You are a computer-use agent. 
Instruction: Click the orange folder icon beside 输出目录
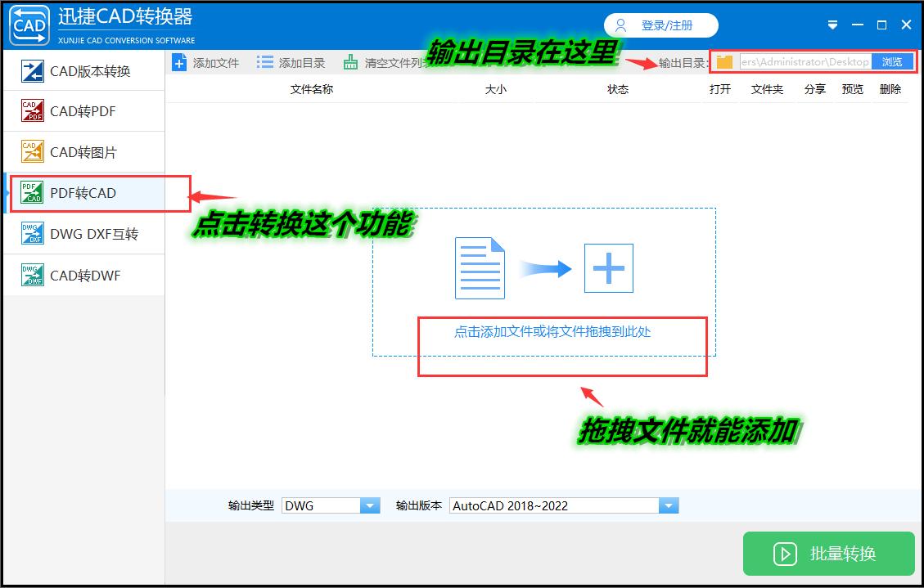[726, 61]
